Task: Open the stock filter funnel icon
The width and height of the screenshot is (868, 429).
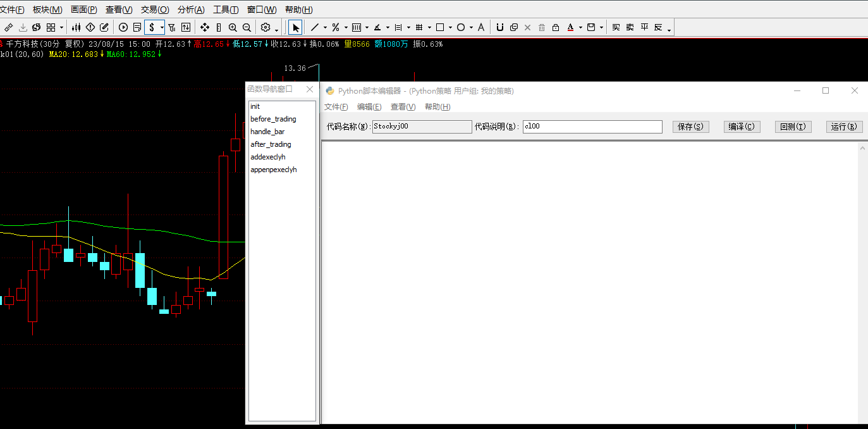Action: pyautogui.click(x=172, y=27)
